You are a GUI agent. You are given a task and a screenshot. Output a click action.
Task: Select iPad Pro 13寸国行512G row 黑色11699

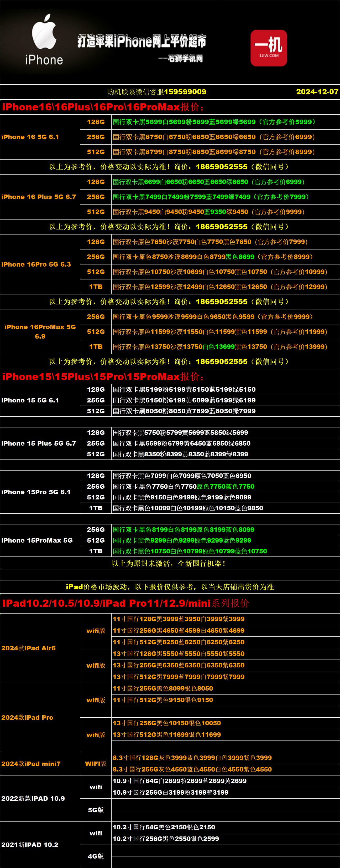tap(225, 734)
